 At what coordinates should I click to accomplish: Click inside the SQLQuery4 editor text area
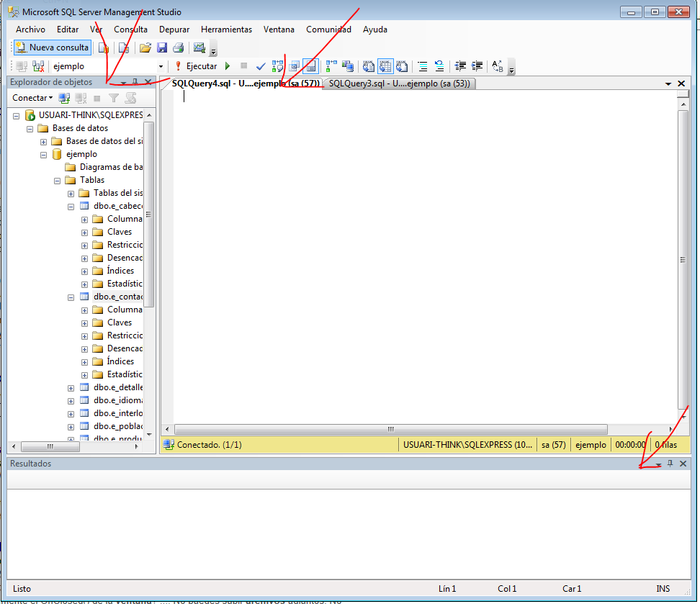[x=425, y=257]
